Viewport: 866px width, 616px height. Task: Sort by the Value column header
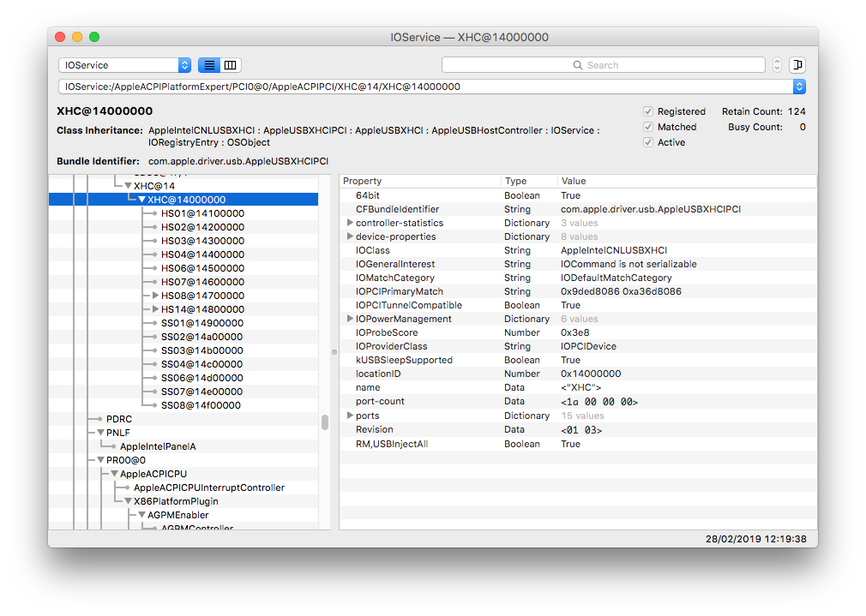[687, 181]
